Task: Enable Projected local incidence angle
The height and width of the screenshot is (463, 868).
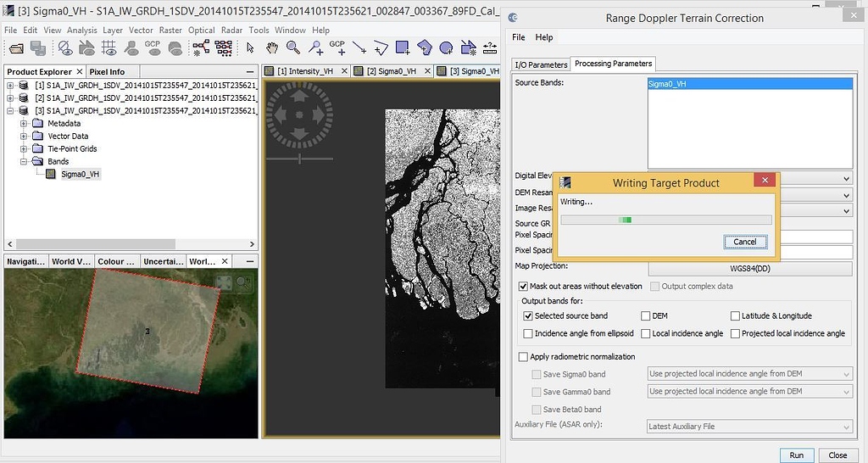Action: pos(735,333)
